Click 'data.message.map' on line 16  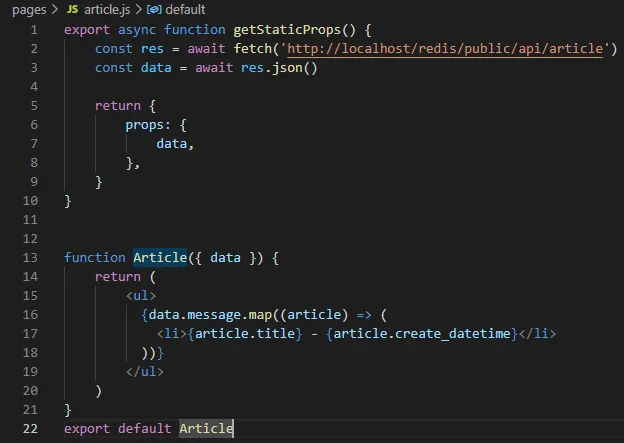tap(210, 315)
